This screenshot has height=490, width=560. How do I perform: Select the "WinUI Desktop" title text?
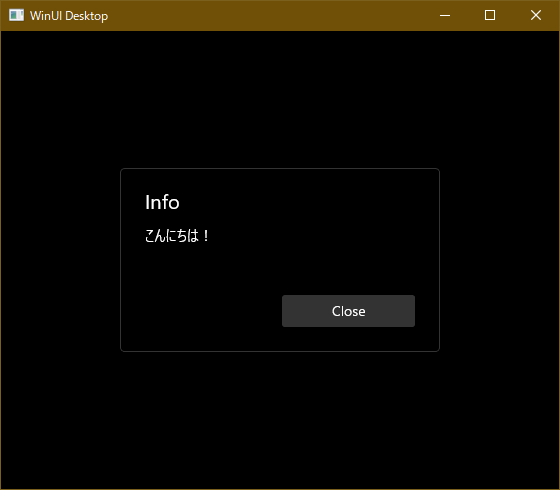(x=69, y=16)
